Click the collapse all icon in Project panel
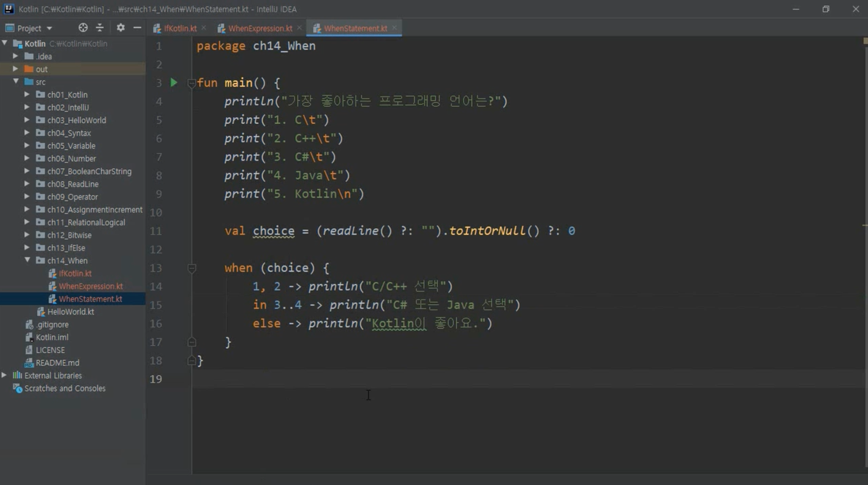 click(100, 28)
